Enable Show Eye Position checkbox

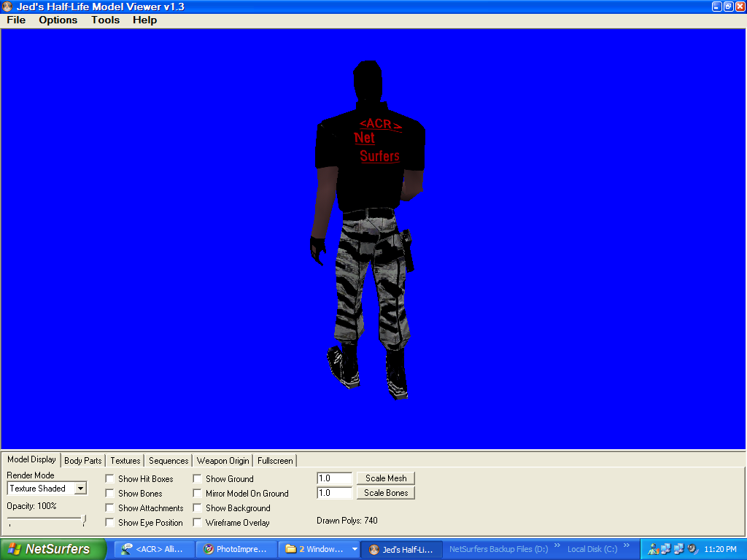109,522
